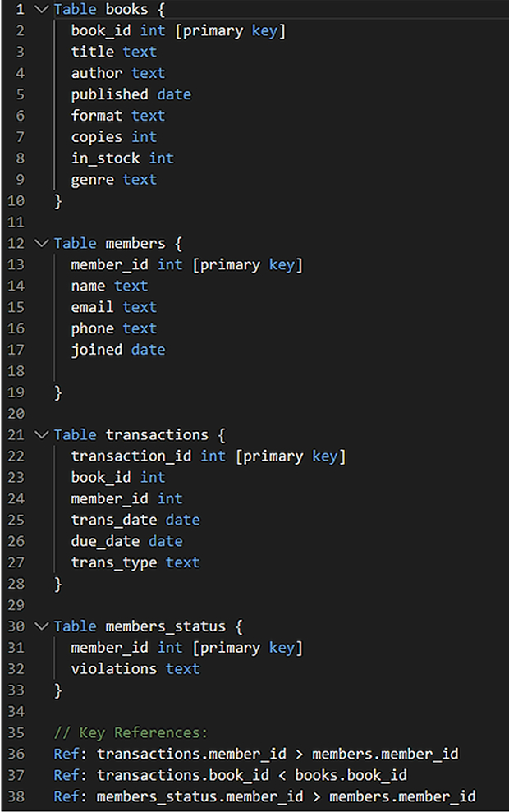Click line number 29 in the gutter
The height and width of the screenshot is (812, 509).
[17, 605]
